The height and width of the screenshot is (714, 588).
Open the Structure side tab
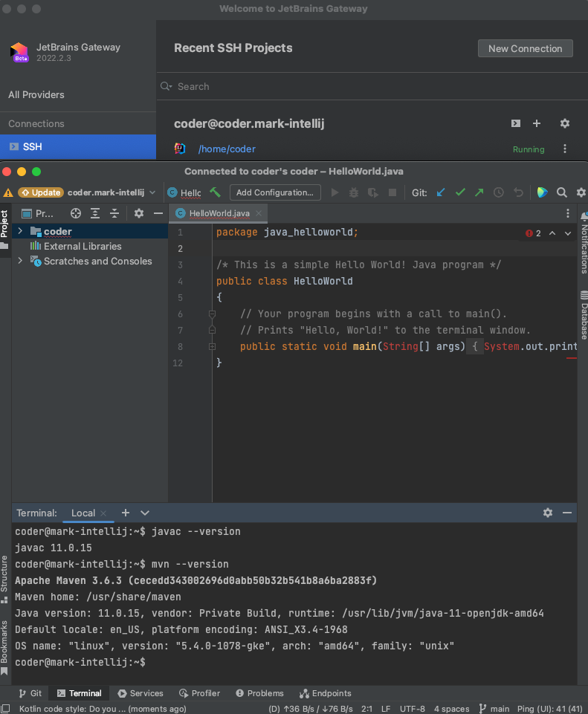[4, 579]
